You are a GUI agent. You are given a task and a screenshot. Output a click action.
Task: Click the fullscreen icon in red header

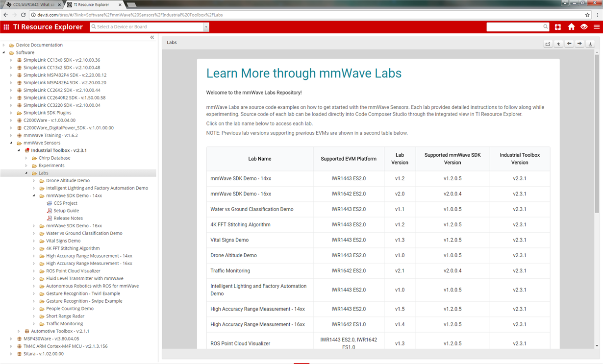558,27
